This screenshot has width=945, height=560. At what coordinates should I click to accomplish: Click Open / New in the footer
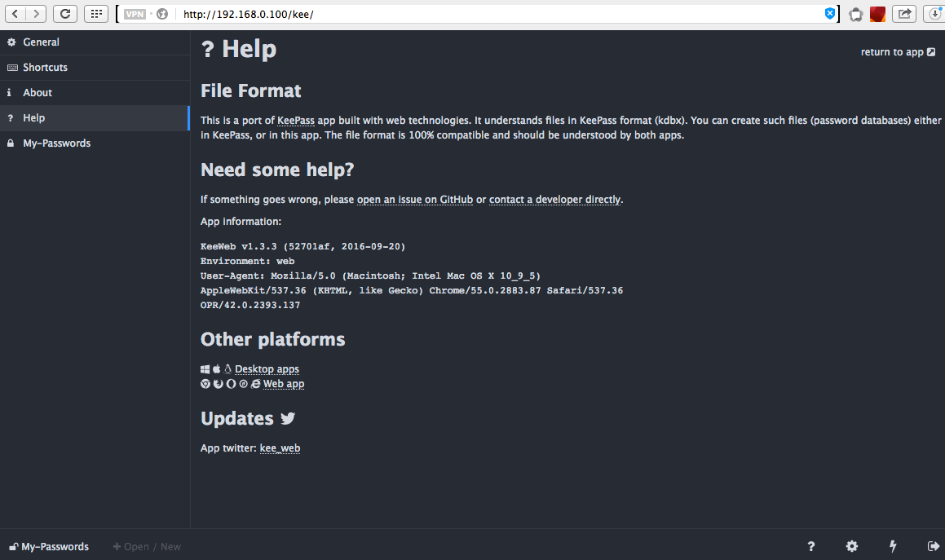(147, 547)
